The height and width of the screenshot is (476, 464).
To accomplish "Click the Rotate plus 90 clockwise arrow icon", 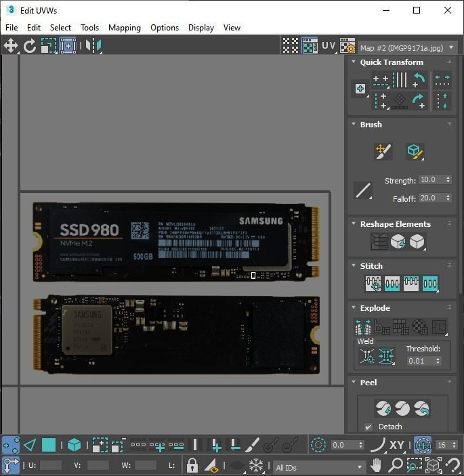I will click(x=419, y=101).
